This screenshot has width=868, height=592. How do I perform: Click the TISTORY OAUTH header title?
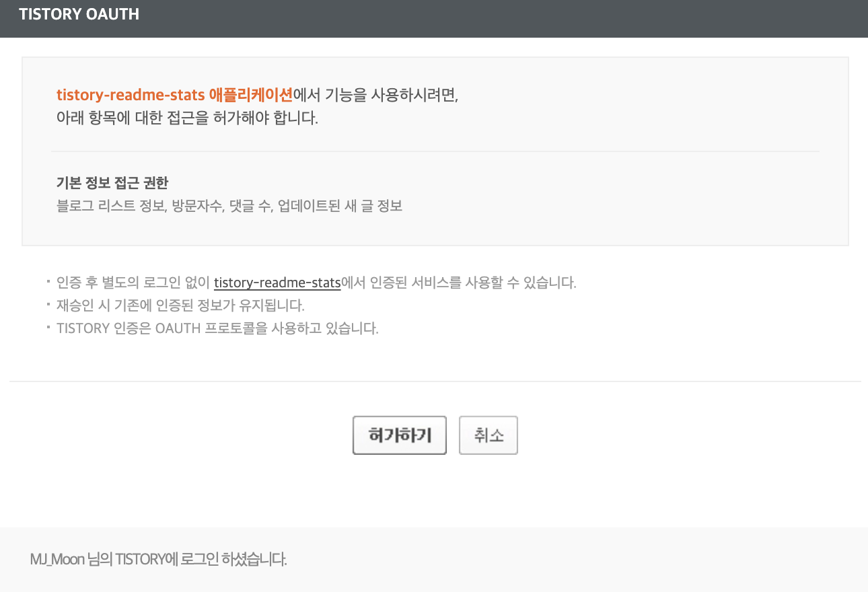click(79, 14)
